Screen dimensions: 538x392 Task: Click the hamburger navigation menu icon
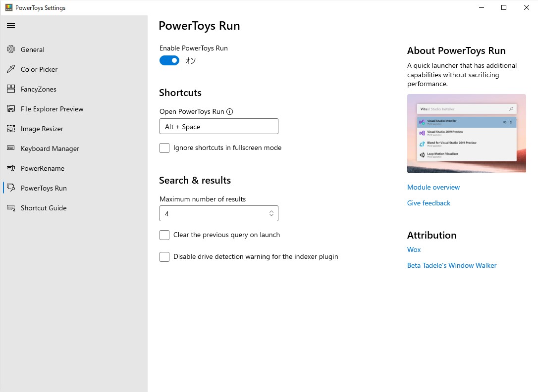10,25
